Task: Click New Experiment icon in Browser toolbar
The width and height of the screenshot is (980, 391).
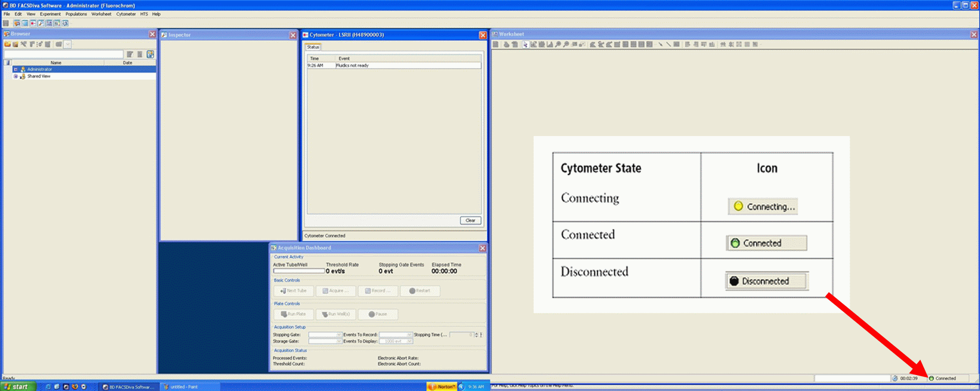Action: (x=15, y=44)
